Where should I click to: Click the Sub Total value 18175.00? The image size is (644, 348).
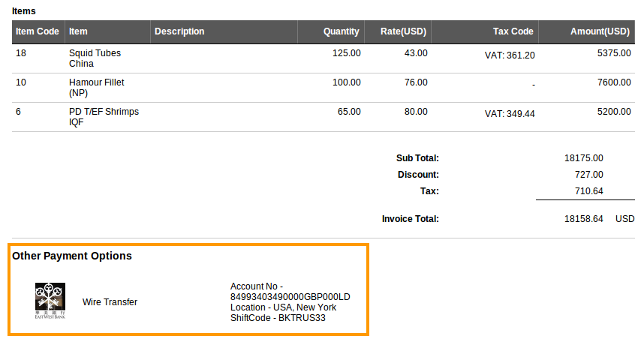point(583,158)
